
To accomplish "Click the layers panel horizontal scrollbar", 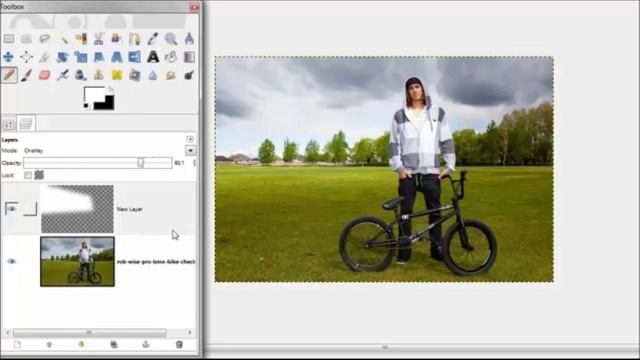I will coord(89,333).
